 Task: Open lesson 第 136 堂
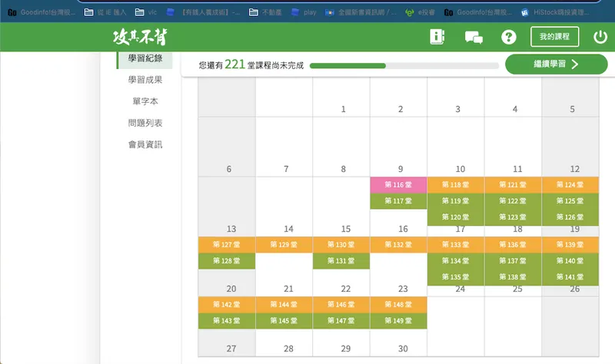coord(513,245)
